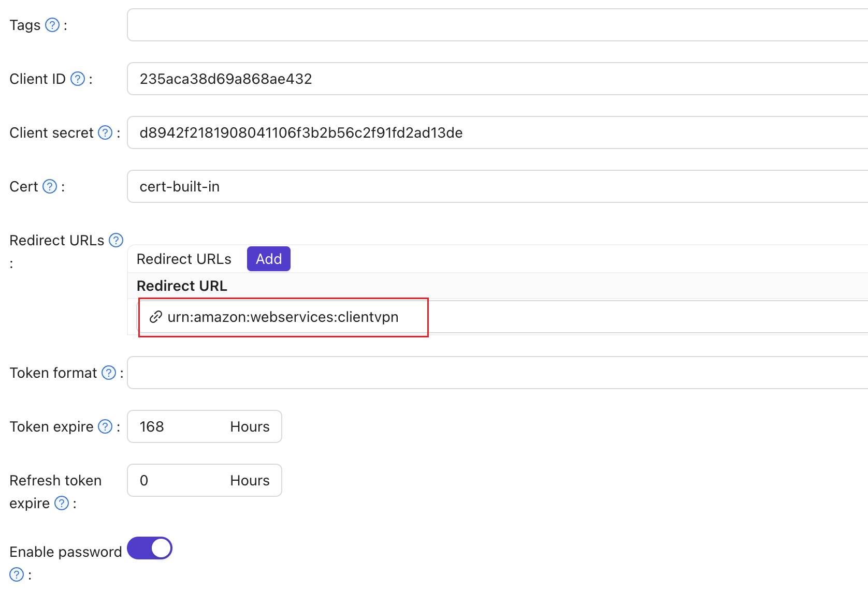
Task: Click the help icon beside Cert
Action: click(x=50, y=186)
